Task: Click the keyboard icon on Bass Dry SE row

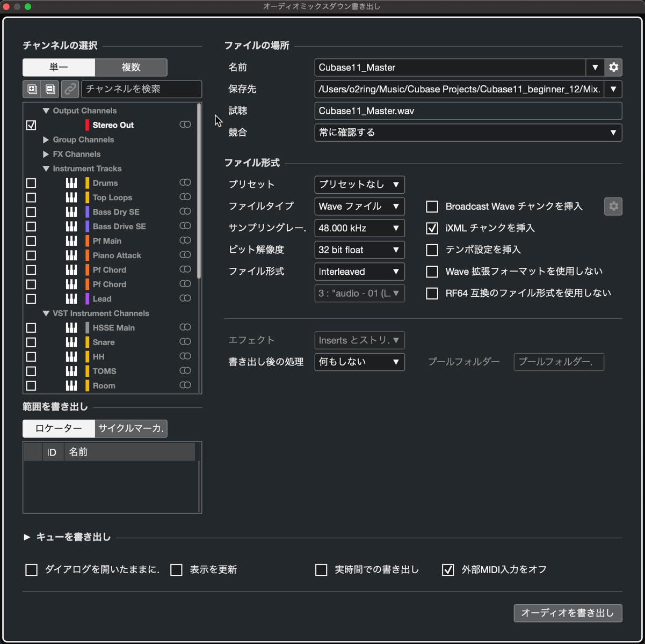Action: click(x=71, y=212)
